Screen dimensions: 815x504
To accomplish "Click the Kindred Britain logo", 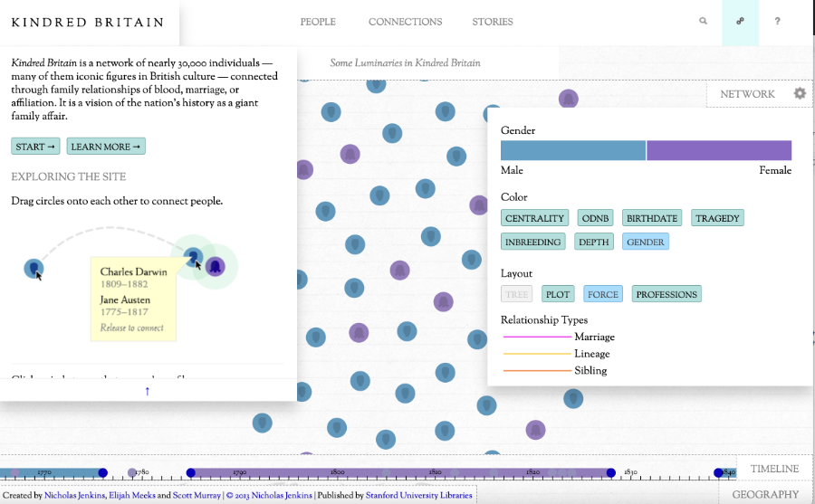I will (x=88, y=22).
